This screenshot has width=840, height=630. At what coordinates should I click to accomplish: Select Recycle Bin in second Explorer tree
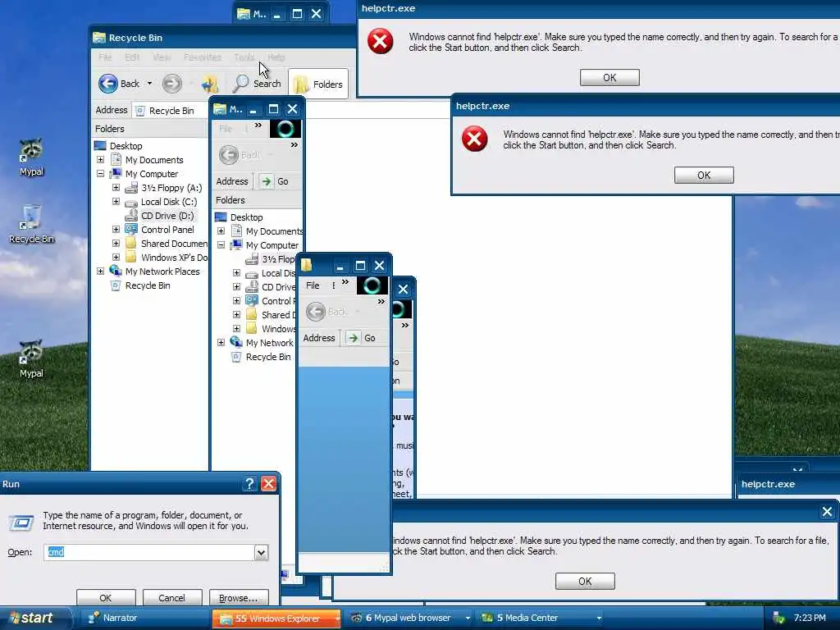click(x=268, y=357)
